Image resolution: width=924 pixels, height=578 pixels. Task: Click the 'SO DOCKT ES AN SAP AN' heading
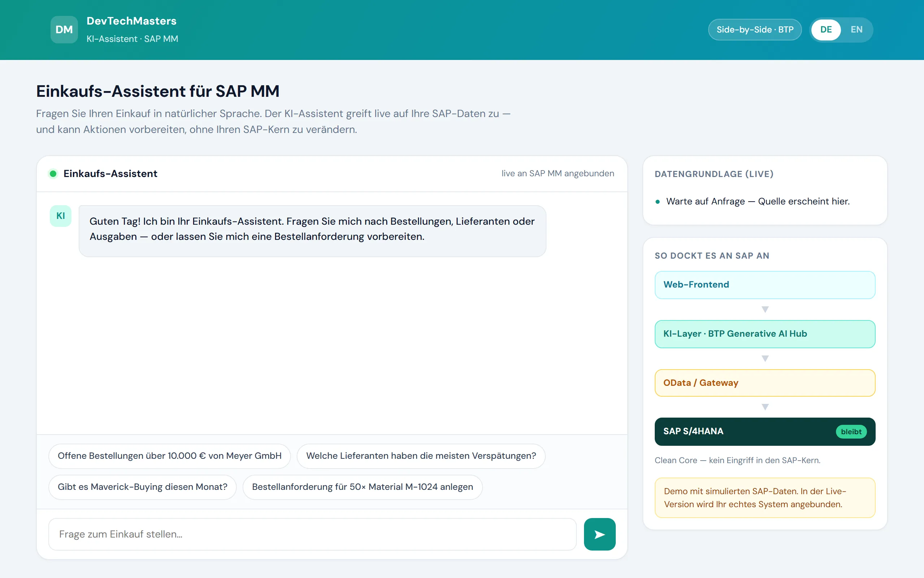712,256
